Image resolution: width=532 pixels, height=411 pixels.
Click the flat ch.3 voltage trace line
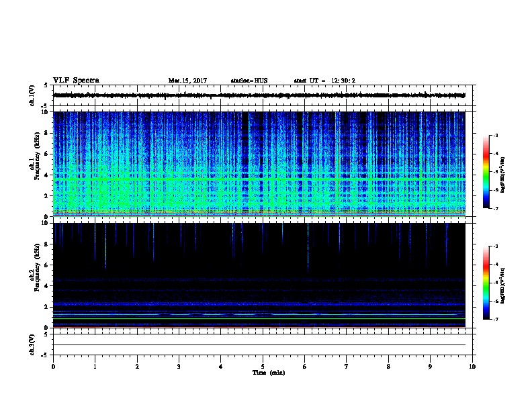tap(259, 345)
